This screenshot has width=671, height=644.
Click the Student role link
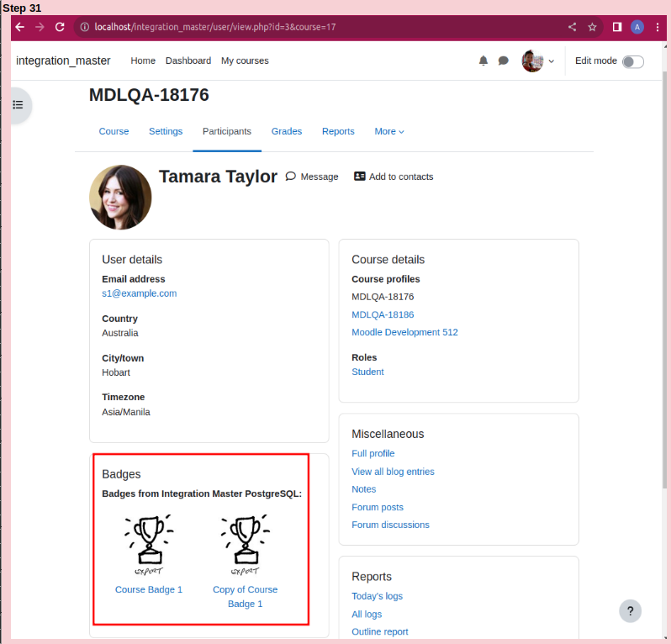coord(367,372)
